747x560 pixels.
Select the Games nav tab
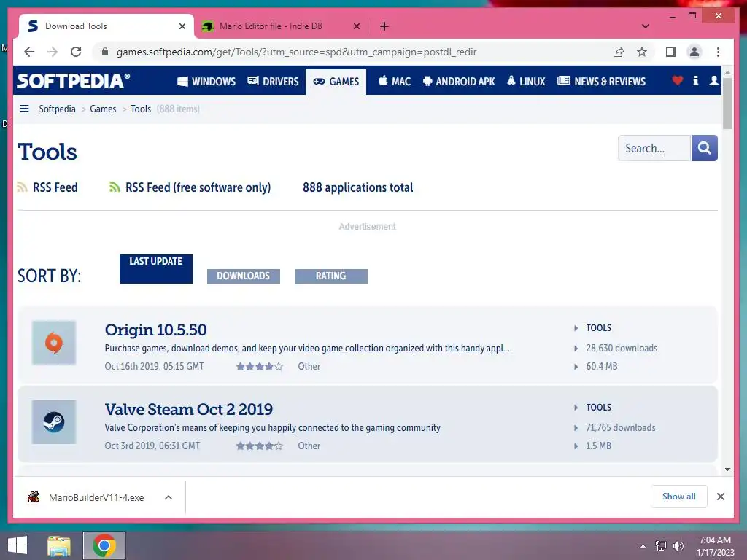[x=336, y=82]
